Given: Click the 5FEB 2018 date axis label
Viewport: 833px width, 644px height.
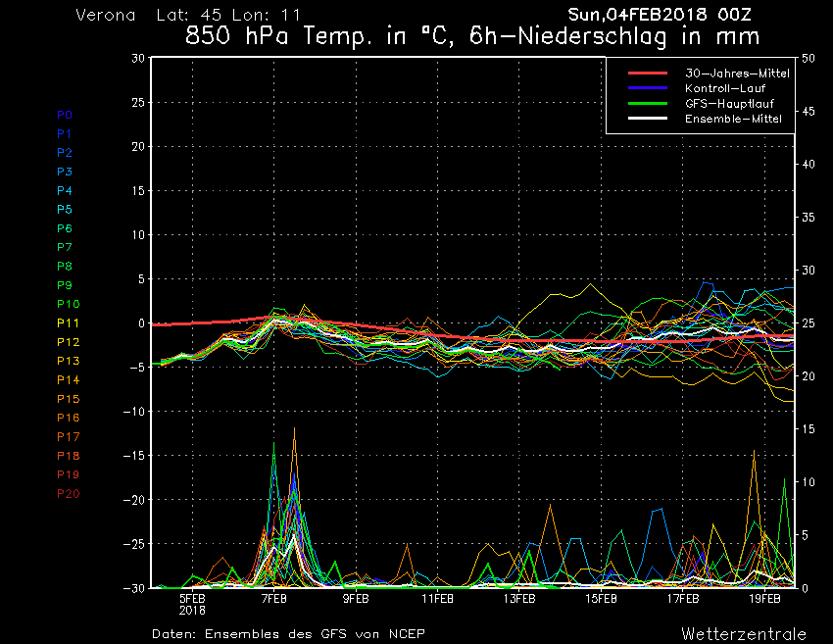Looking at the screenshot, I should [192, 604].
